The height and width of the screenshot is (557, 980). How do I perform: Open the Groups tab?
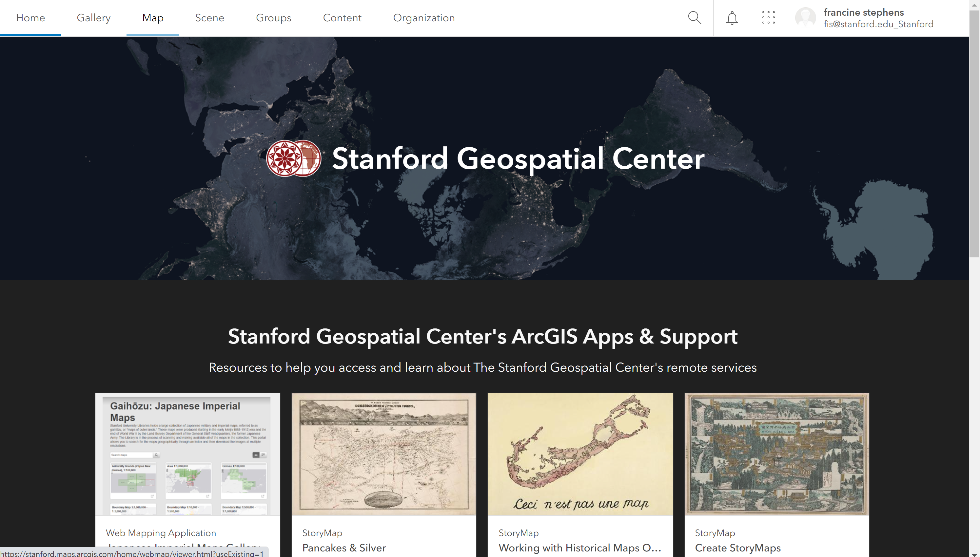273,18
